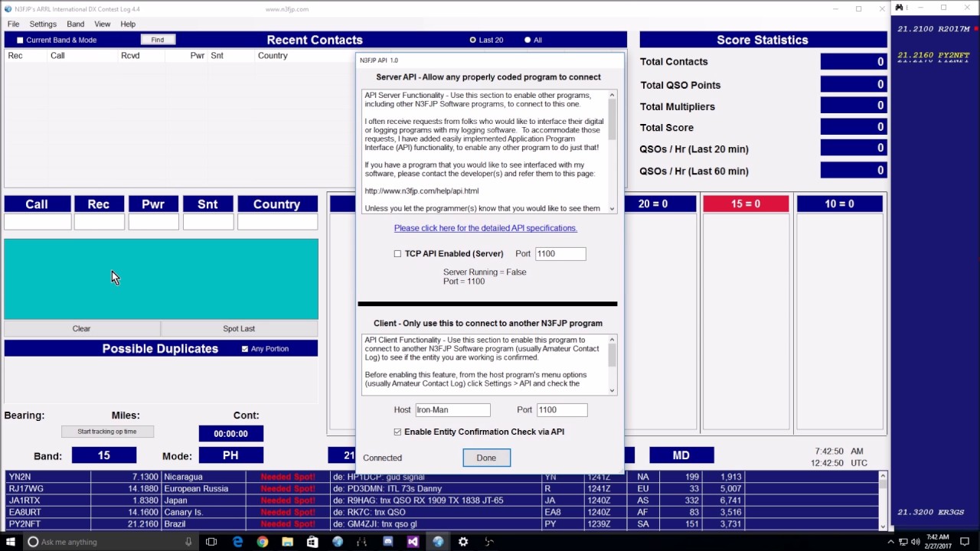Click into the Call entry field
This screenshot has height=551, width=980.
pos(38,222)
